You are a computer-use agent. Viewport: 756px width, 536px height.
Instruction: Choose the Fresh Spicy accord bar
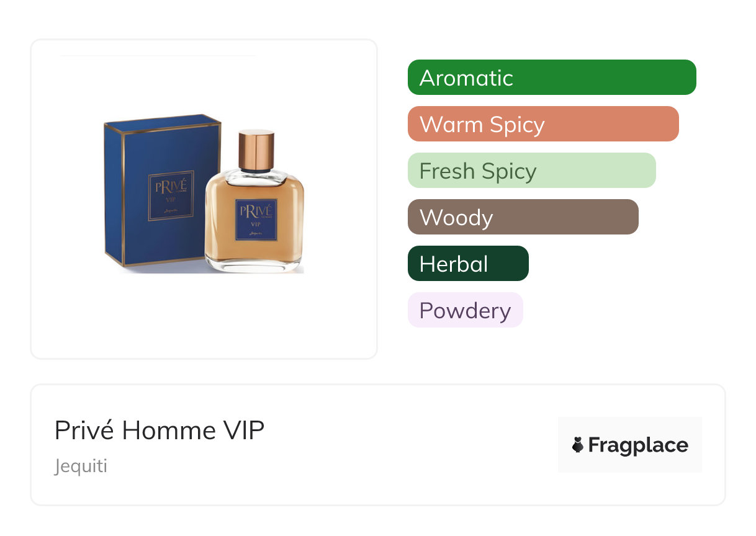tap(531, 171)
